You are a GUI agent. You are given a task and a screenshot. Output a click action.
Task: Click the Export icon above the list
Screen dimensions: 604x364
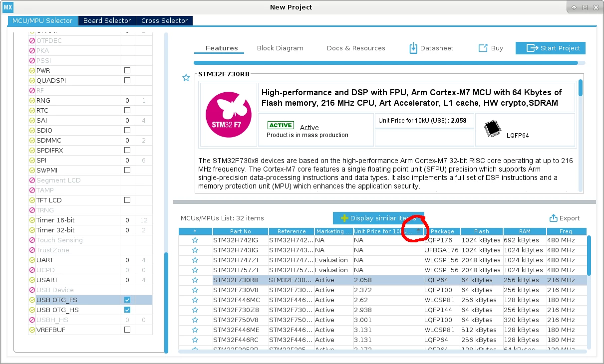(x=553, y=218)
